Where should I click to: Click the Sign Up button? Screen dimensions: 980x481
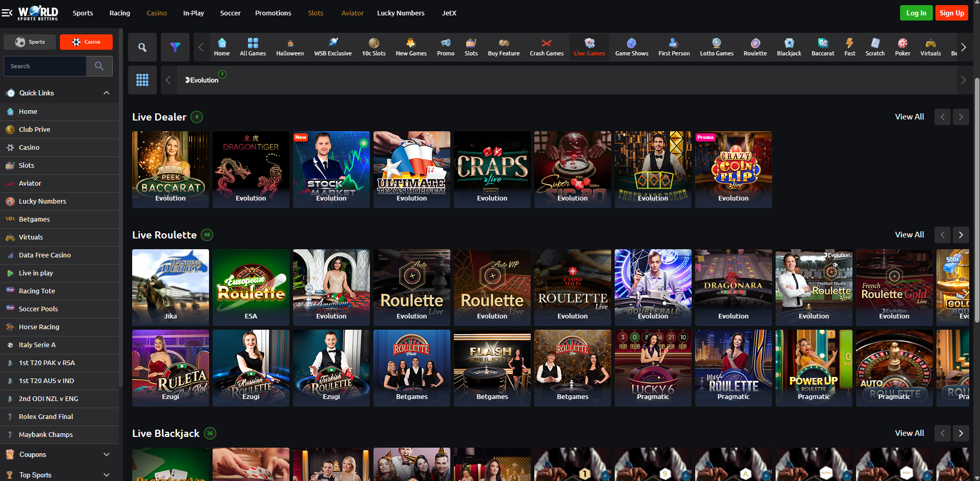click(x=951, y=12)
